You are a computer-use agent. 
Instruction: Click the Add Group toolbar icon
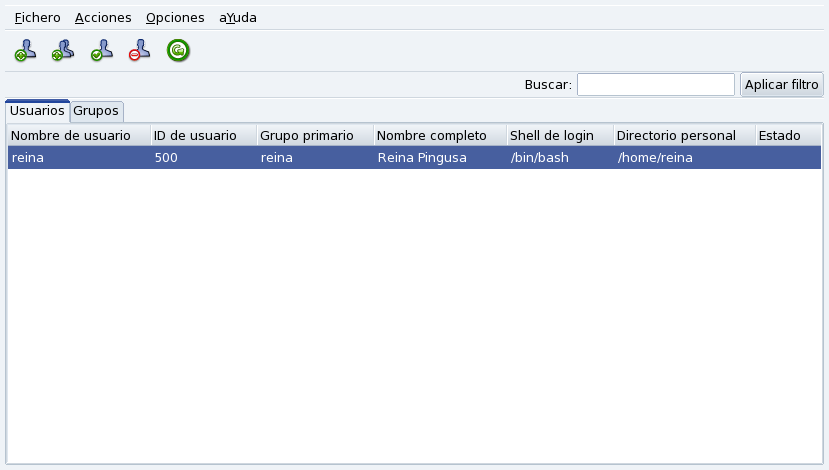tap(63, 50)
